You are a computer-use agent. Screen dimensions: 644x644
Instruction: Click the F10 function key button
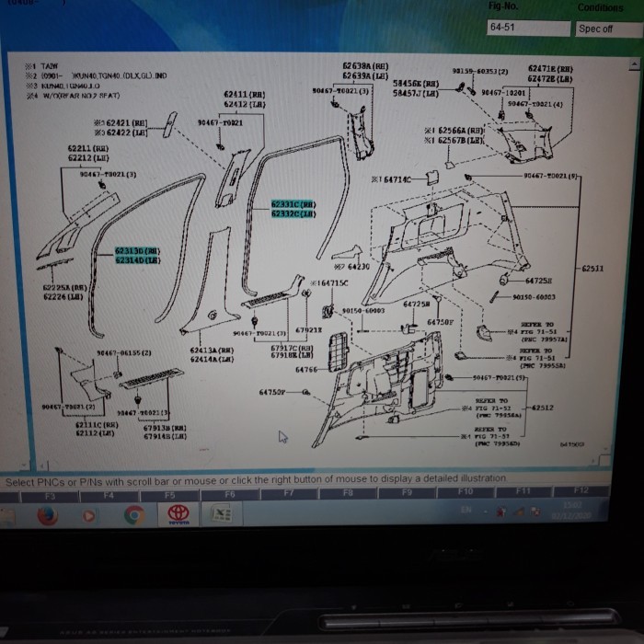click(x=466, y=491)
